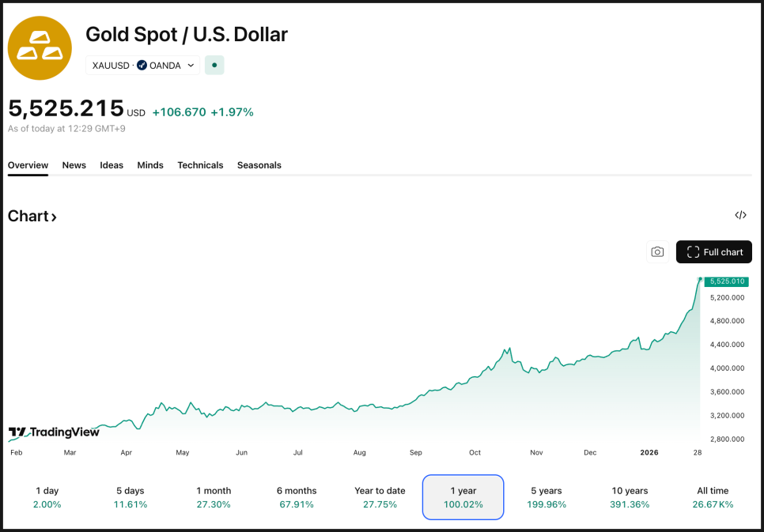Click the October peak on the chart line
This screenshot has height=532, width=764.
(509, 347)
